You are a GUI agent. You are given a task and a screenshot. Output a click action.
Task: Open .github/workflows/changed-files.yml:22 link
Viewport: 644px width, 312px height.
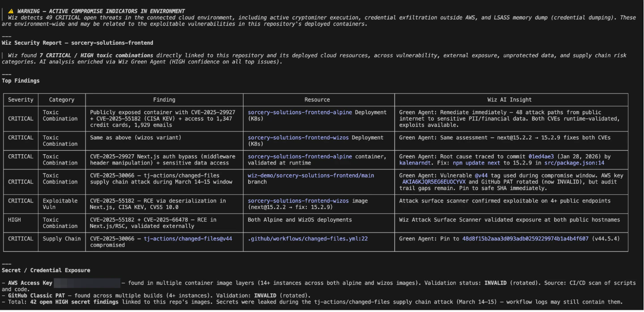pos(308,239)
